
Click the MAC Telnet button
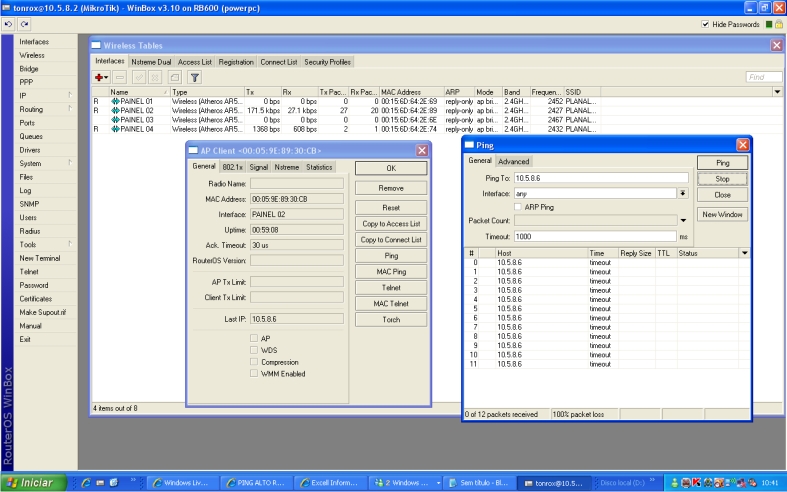[x=391, y=304]
